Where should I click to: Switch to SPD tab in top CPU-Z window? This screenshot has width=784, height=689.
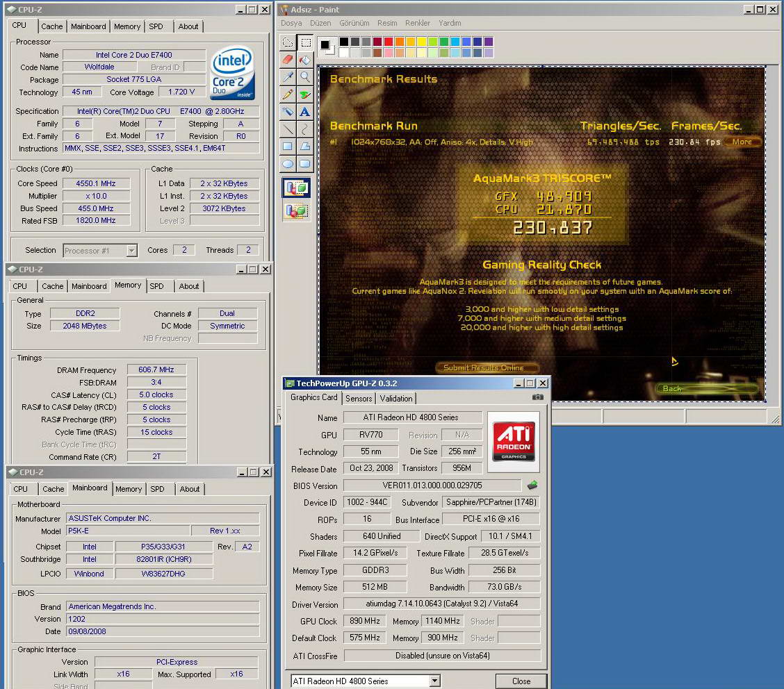156,26
